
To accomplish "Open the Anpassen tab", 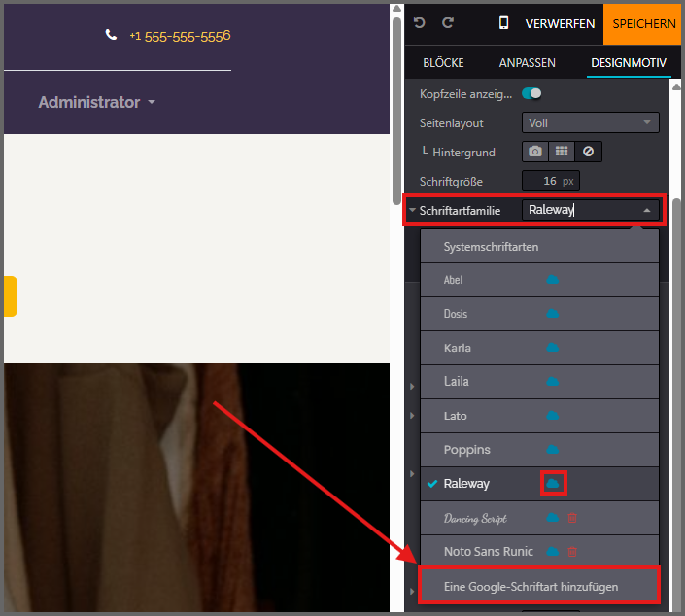I will (527, 62).
